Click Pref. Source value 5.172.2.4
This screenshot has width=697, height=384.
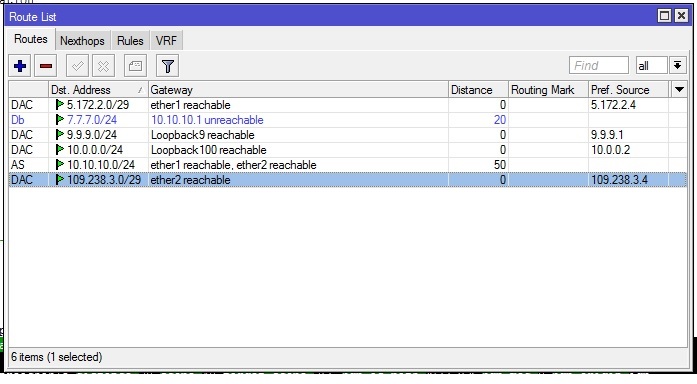pyautogui.click(x=613, y=105)
